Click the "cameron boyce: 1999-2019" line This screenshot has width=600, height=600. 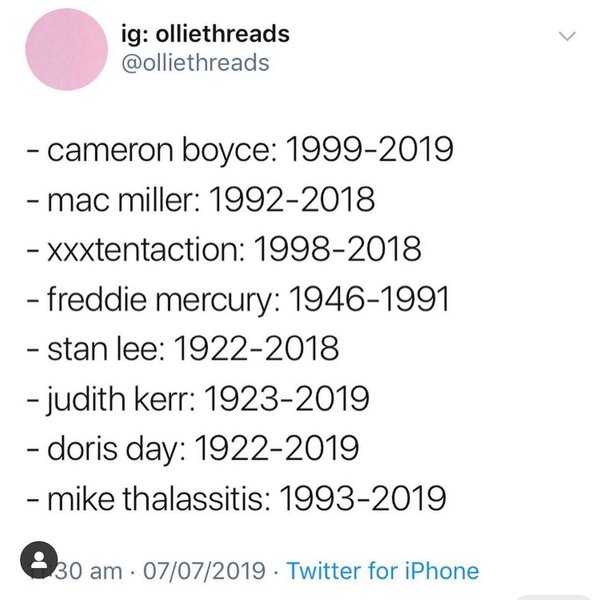point(239,151)
